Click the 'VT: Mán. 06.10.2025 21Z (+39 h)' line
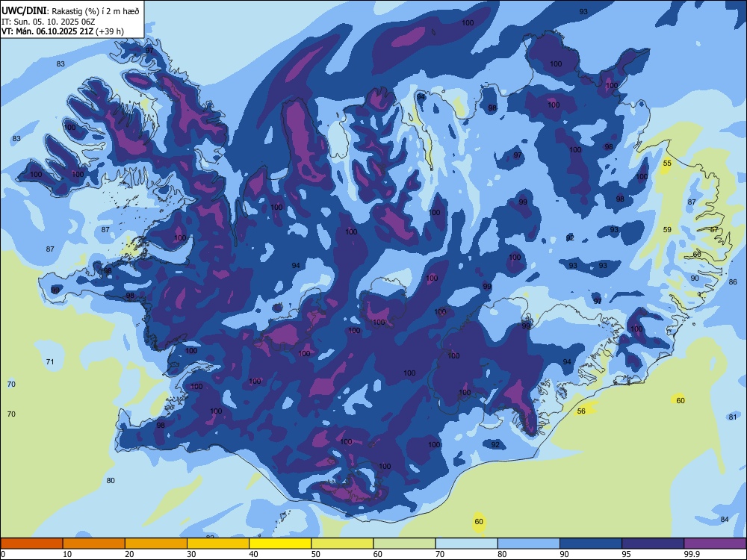This screenshot has height=560, width=747. [x=63, y=31]
